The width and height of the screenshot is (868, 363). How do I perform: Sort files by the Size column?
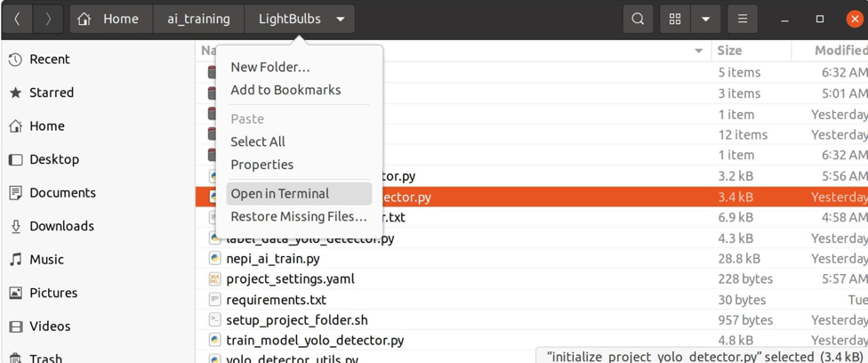[x=730, y=51]
